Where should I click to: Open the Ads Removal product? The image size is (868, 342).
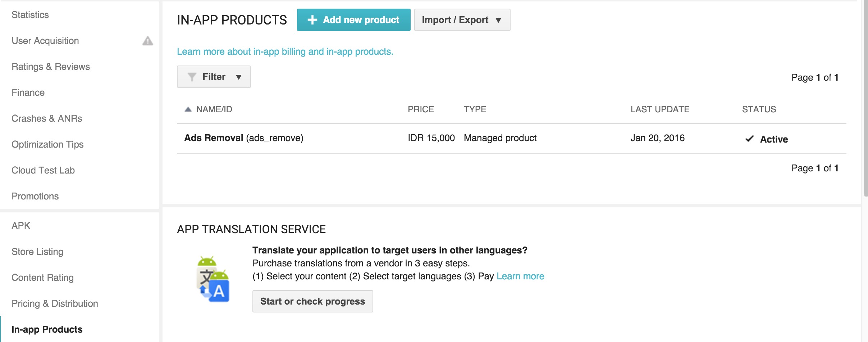coord(214,138)
